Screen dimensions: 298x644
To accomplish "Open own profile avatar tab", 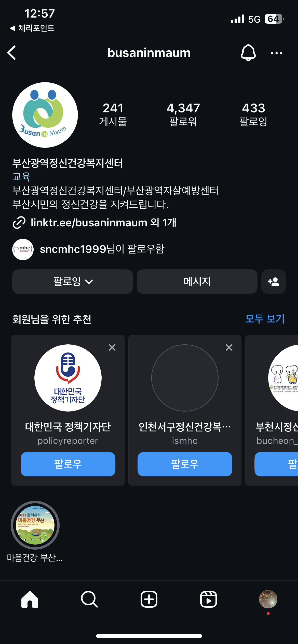I will coord(268,599).
